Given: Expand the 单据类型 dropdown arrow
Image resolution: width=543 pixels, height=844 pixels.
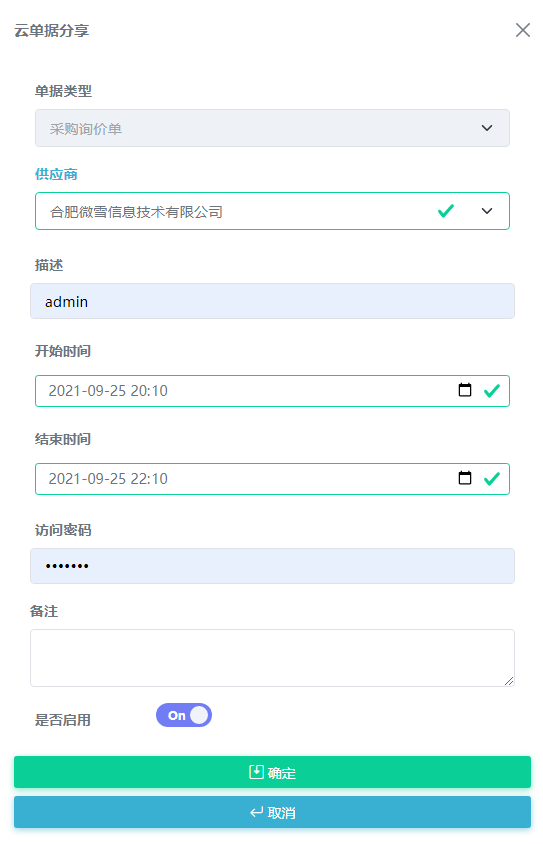Looking at the screenshot, I should point(486,128).
